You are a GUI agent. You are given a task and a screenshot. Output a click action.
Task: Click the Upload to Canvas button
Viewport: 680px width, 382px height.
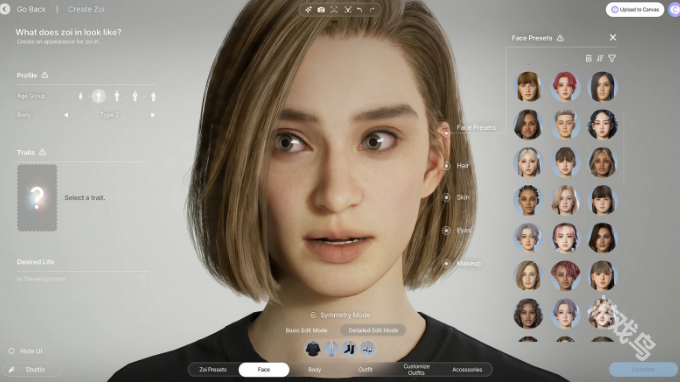(x=635, y=10)
